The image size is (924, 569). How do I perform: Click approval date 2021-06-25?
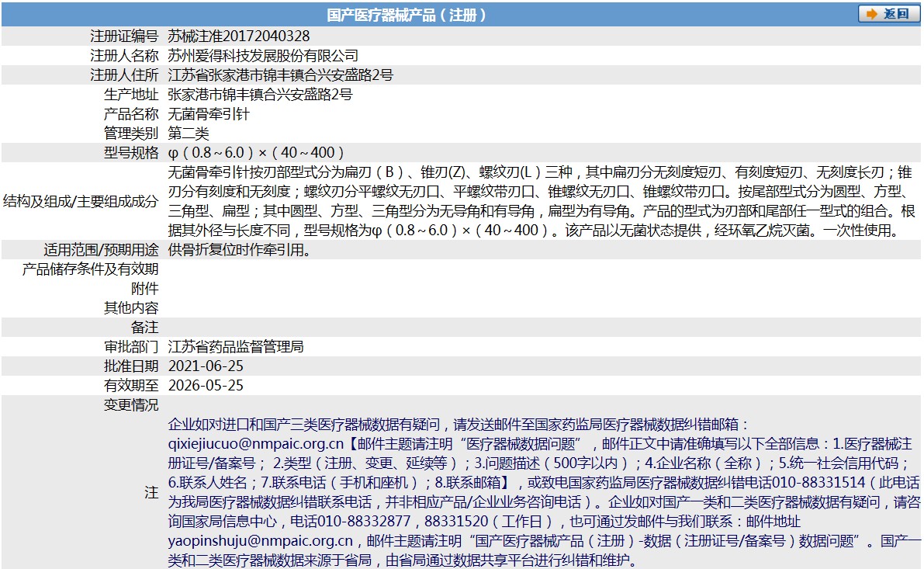(x=206, y=366)
